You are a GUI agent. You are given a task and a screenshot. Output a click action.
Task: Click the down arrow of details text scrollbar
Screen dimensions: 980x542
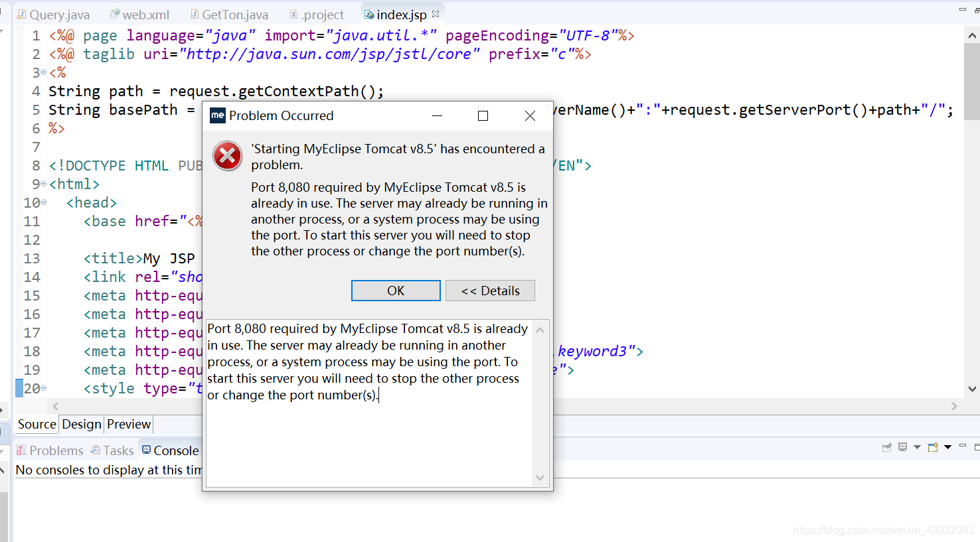click(x=540, y=478)
